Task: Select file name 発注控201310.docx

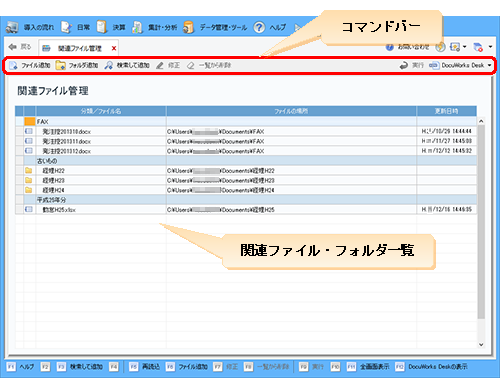Action: click(67, 132)
